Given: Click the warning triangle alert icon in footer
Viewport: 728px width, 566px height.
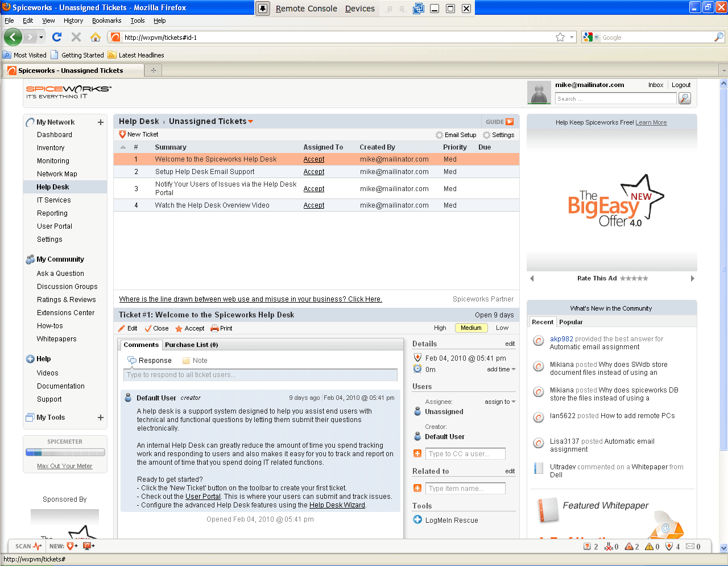Looking at the screenshot, I should (649, 547).
